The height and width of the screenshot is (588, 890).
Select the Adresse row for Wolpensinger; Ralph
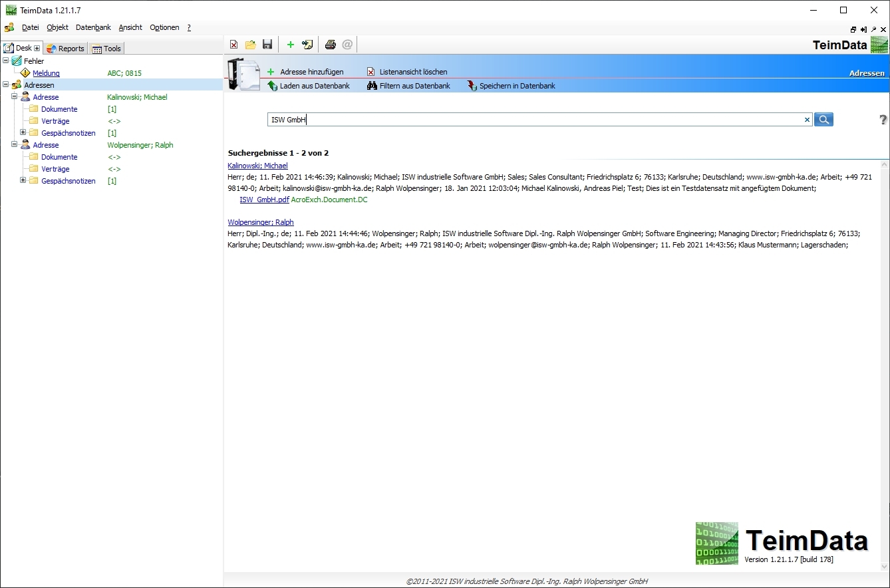tap(46, 145)
